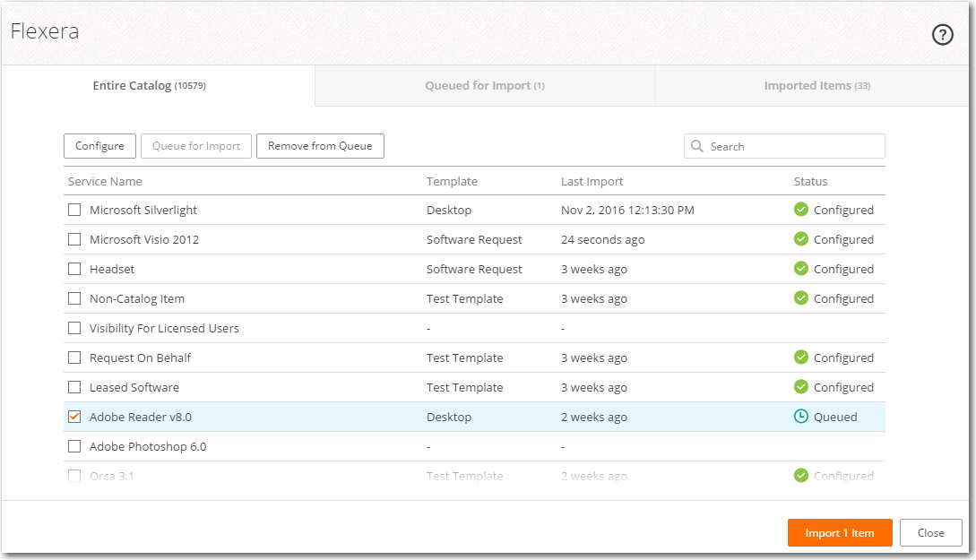Sort by the Service Name column header
Viewport: 976px width, 560px height.
pyautogui.click(x=105, y=182)
